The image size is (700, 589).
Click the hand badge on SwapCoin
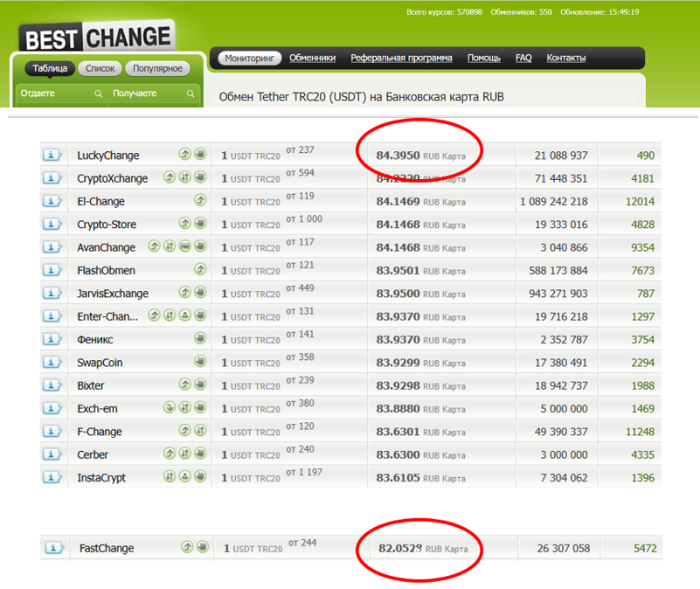200,361
